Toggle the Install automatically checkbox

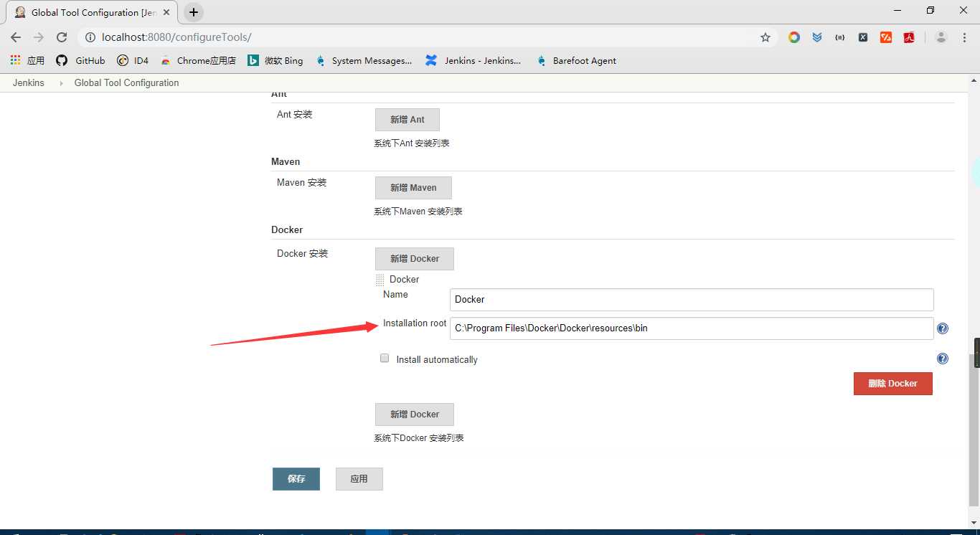click(385, 358)
